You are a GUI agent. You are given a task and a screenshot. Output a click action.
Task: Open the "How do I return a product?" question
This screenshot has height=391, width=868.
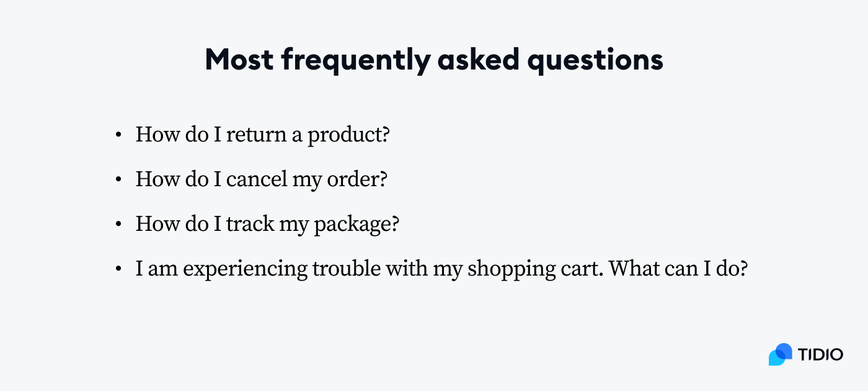pyautogui.click(x=262, y=135)
